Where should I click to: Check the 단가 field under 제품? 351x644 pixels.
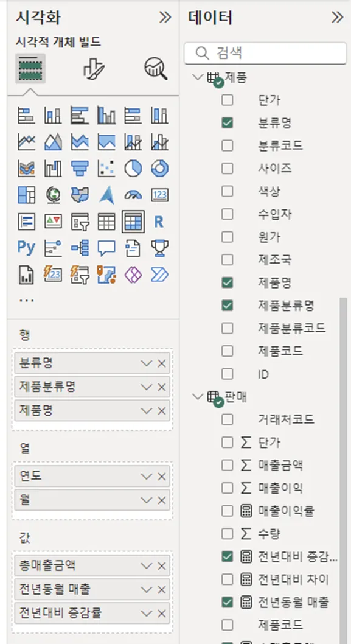[x=227, y=100]
